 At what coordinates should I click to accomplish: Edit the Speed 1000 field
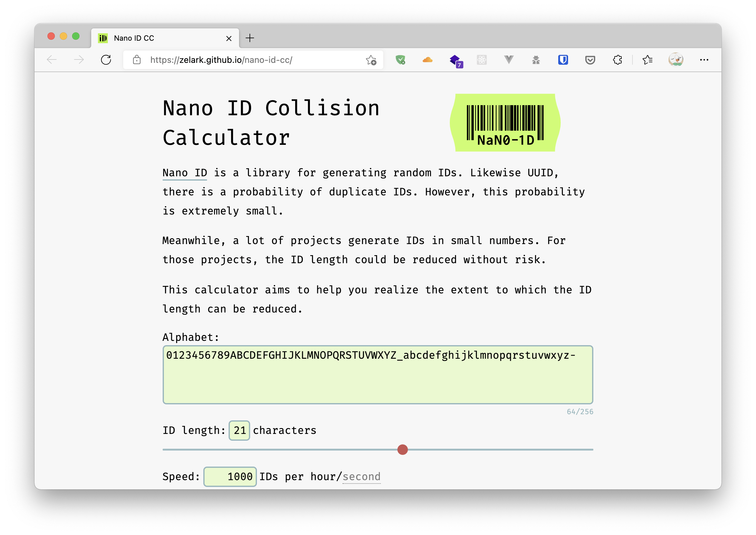(230, 476)
